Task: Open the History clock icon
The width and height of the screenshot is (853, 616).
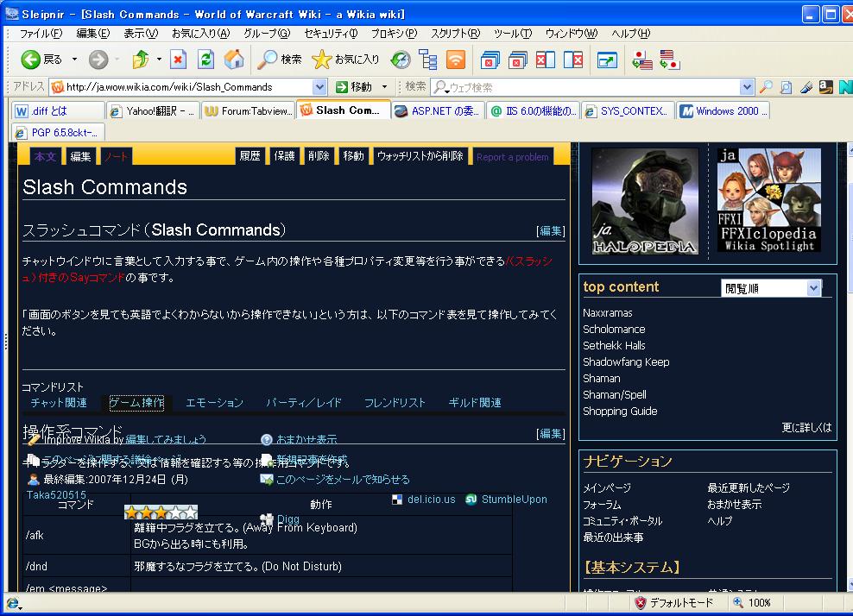Action: (x=401, y=60)
